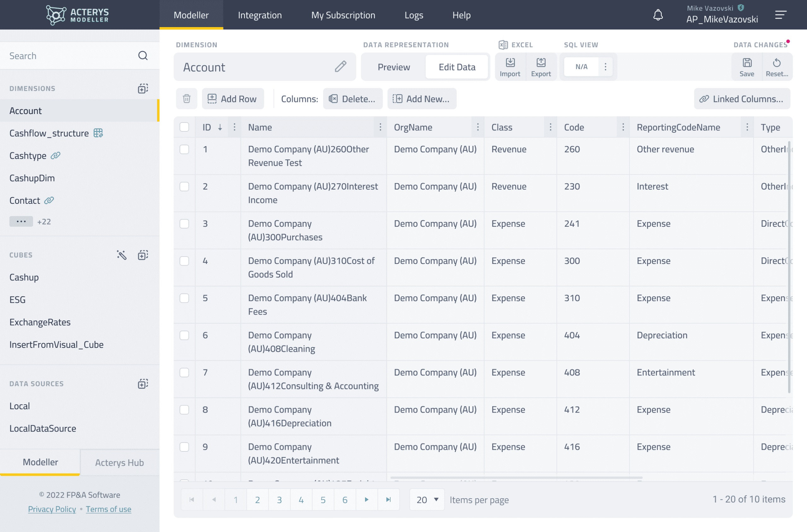Open the items per page dropdown
Viewport: 807px width, 532px height.
427,500
